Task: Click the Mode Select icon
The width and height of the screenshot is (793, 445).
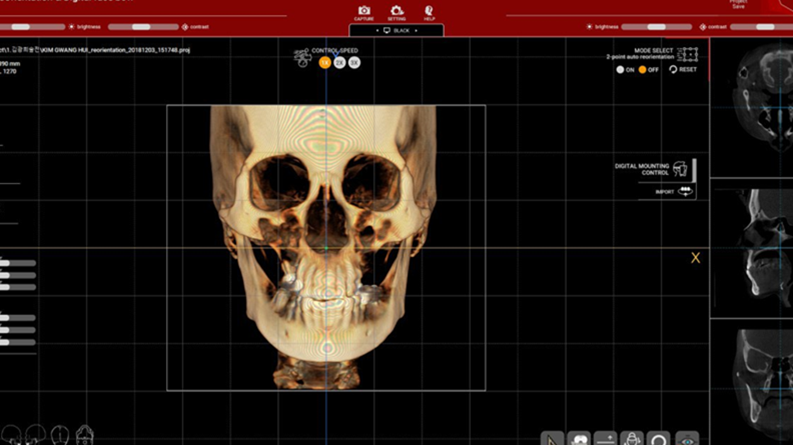Action: pyautogui.click(x=686, y=55)
